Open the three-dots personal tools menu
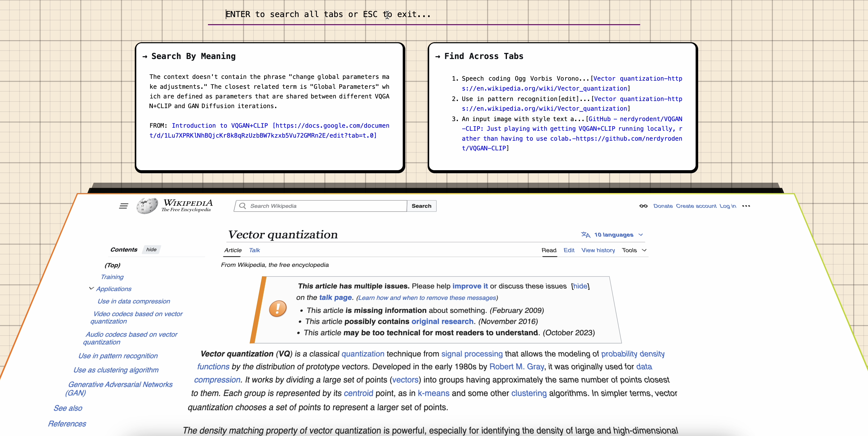This screenshot has width=868, height=436. [746, 206]
